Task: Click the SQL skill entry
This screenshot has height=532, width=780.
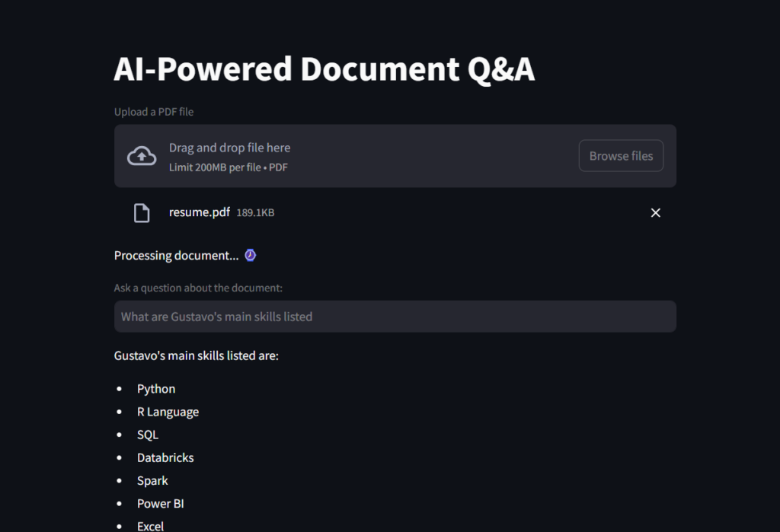Action: [148, 435]
